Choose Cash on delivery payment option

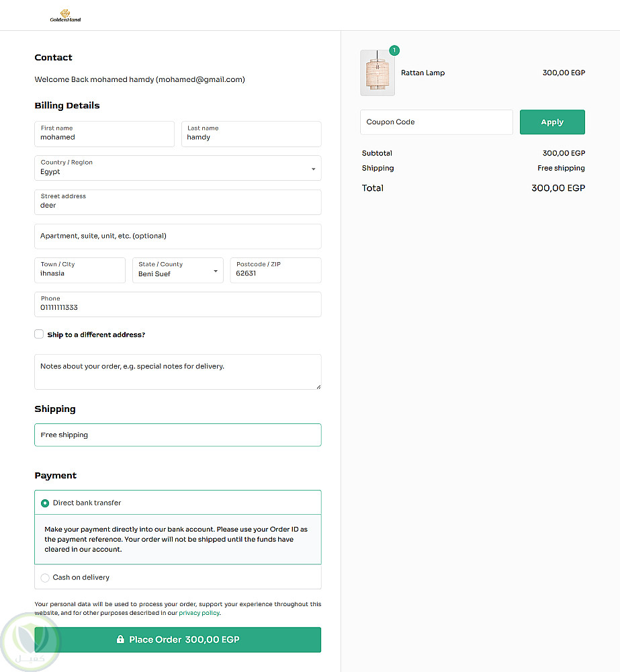pos(45,577)
